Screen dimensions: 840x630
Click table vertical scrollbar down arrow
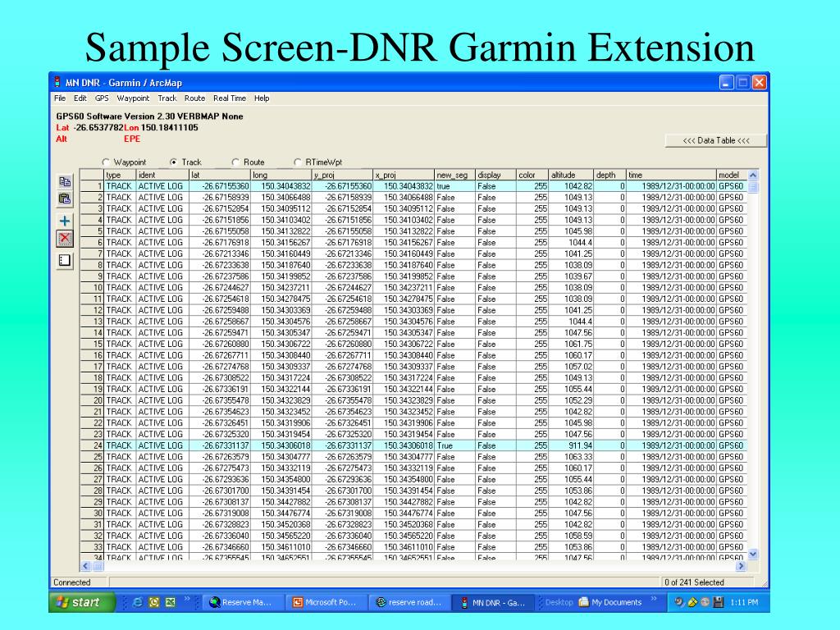(753, 554)
